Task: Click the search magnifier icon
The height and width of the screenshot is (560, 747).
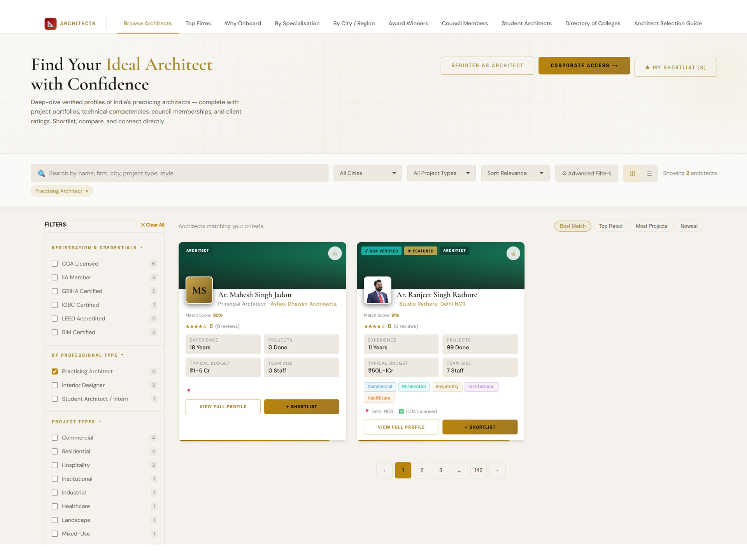Action: (x=41, y=173)
